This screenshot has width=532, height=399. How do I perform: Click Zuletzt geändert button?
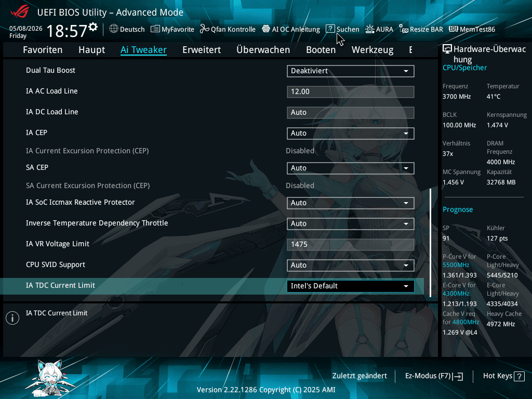(360, 376)
